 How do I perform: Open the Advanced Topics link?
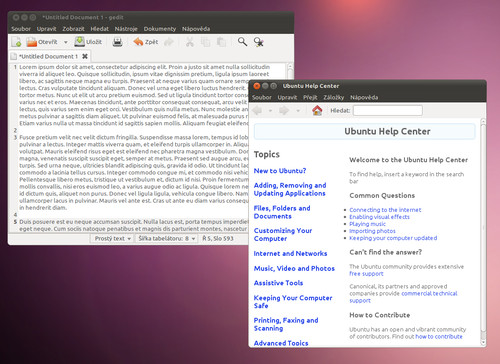[x=281, y=343]
